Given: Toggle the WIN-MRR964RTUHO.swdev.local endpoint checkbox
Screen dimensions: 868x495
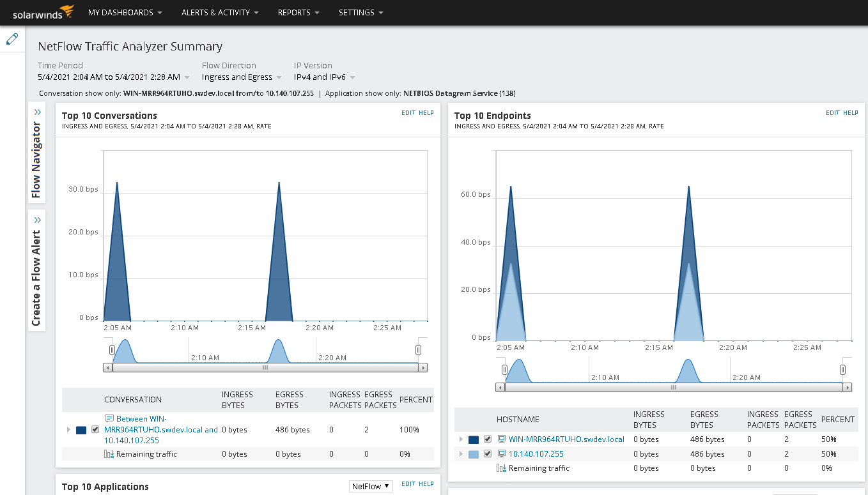Looking at the screenshot, I should [488, 439].
